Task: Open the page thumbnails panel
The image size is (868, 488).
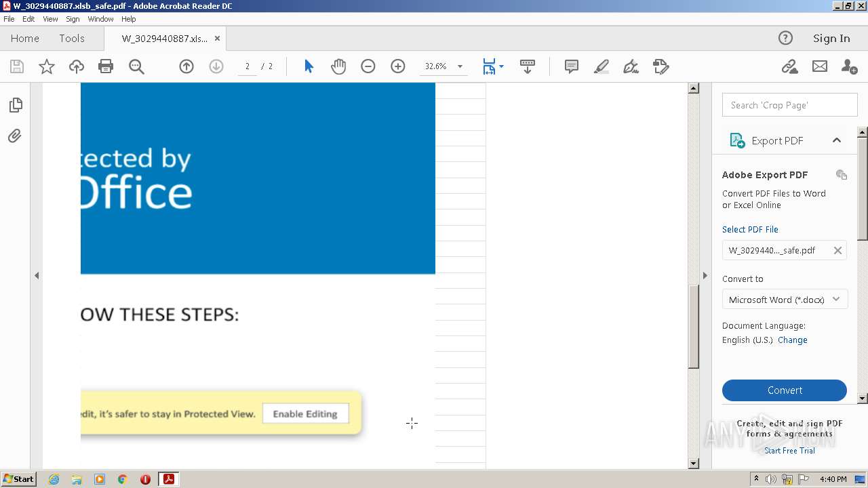Action: [15, 105]
